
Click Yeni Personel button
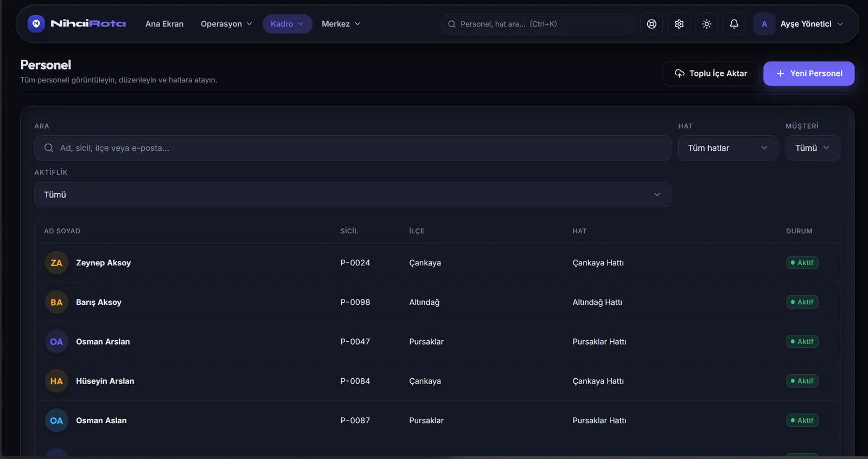[809, 73]
